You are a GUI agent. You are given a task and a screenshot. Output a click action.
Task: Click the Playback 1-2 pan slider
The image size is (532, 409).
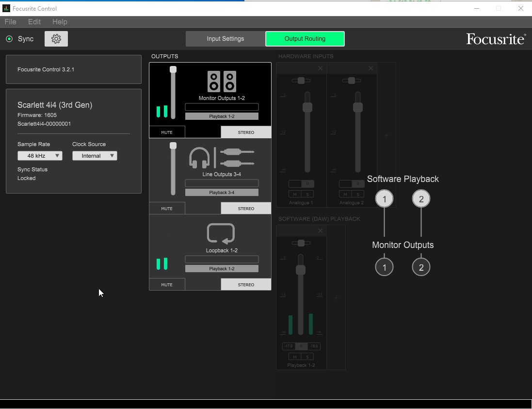pyautogui.click(x=301, y=243)
